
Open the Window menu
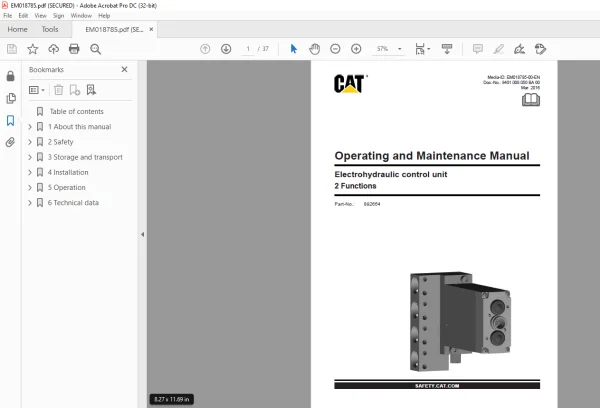click(81, 16)
